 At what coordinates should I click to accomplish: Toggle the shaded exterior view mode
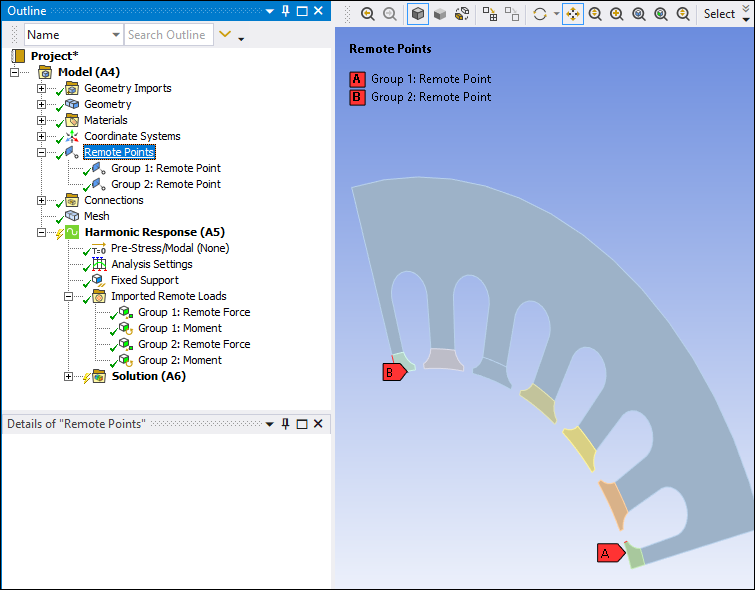439,14
